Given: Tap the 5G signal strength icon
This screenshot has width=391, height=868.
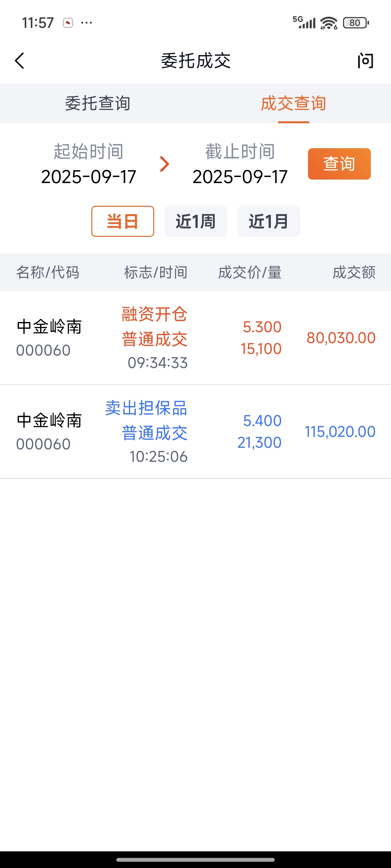Looking at the screenshot, I should [x=304, y=22].
